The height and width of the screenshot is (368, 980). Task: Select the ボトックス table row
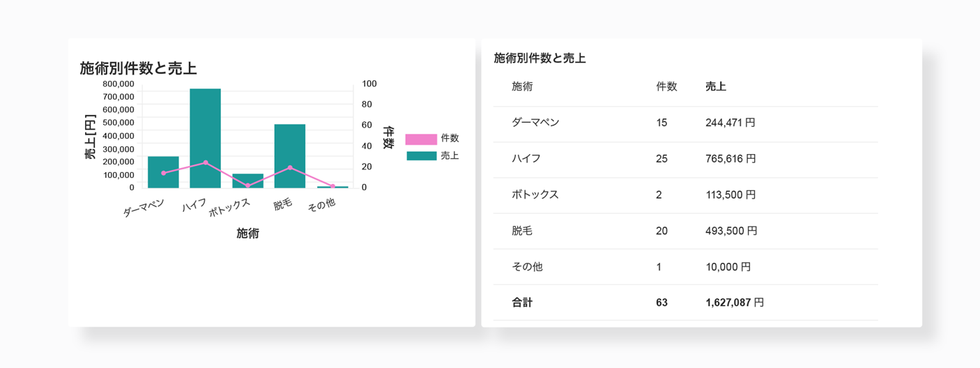coord(686,194)
